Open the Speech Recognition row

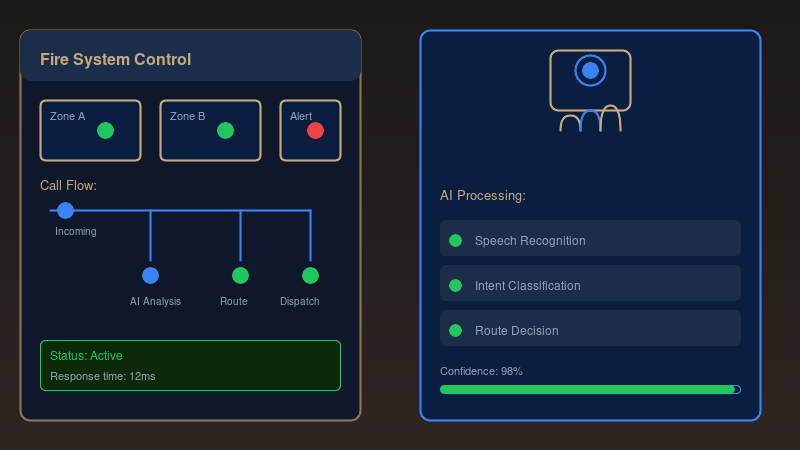[590, 239]
